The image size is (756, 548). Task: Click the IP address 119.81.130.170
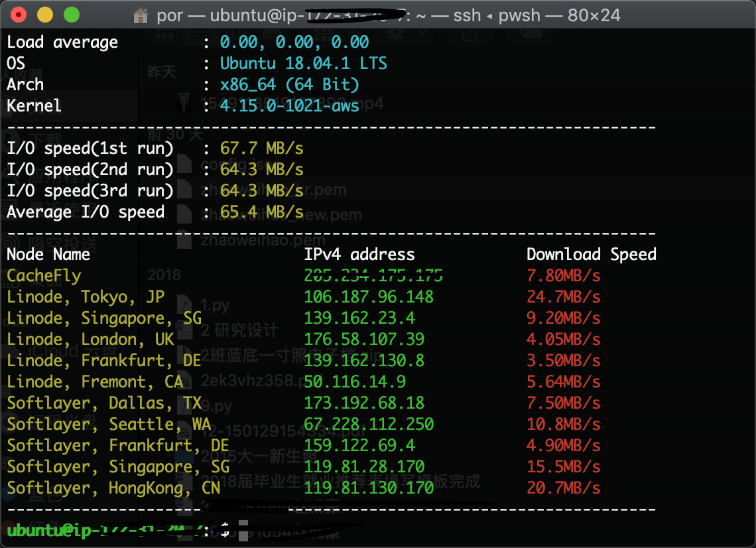click(369, 488)
